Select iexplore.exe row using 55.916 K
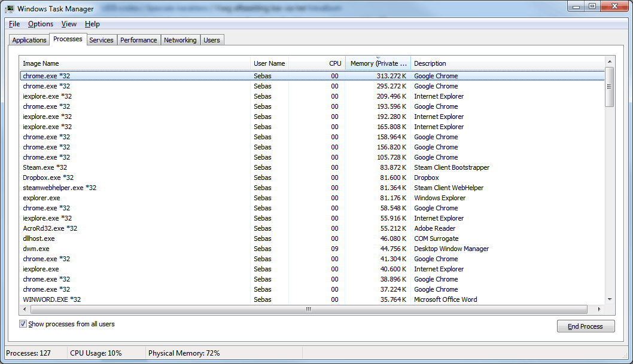This screenshot has height=364, width=633. tap(312, 218)
